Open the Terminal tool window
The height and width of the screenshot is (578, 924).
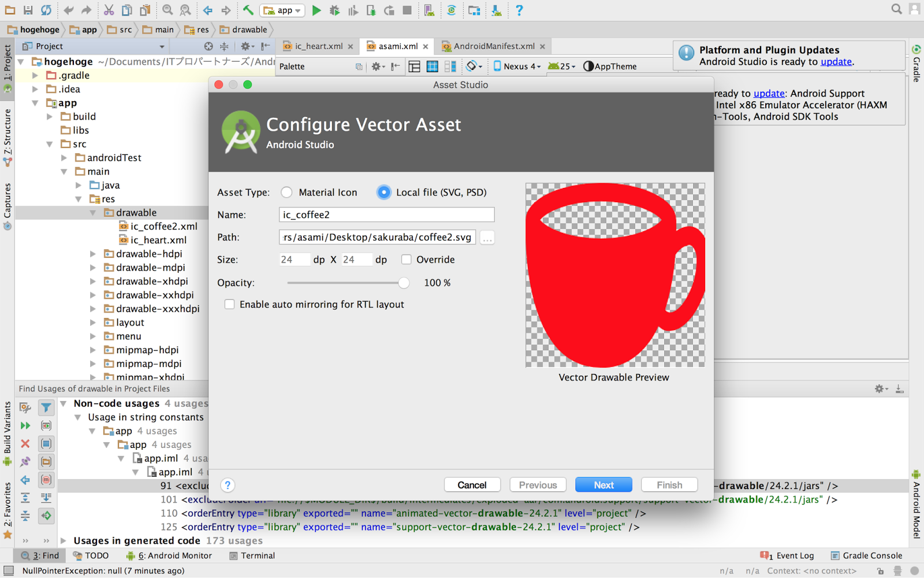pyautogui.click(x=252, y=555)
